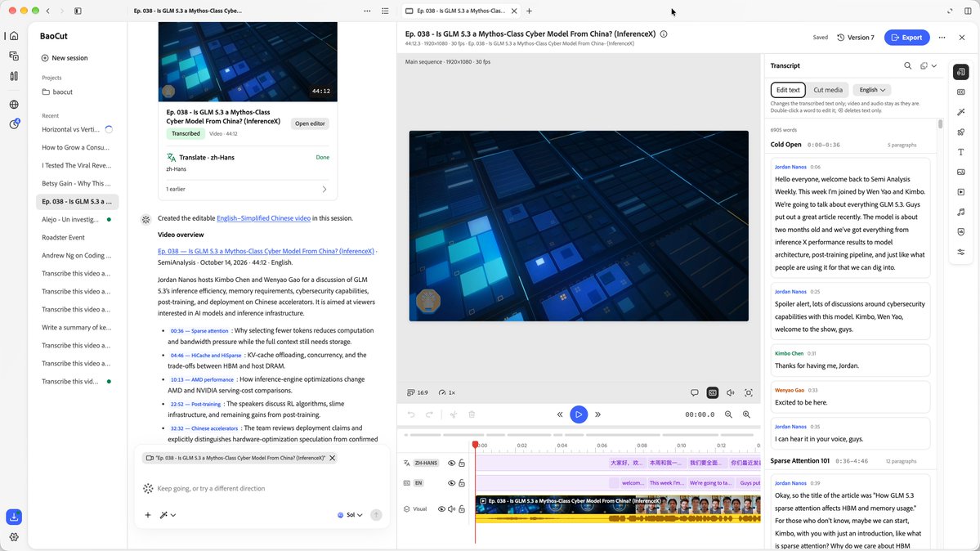Click the fullscreen preview icon

(x=748, y=392)
